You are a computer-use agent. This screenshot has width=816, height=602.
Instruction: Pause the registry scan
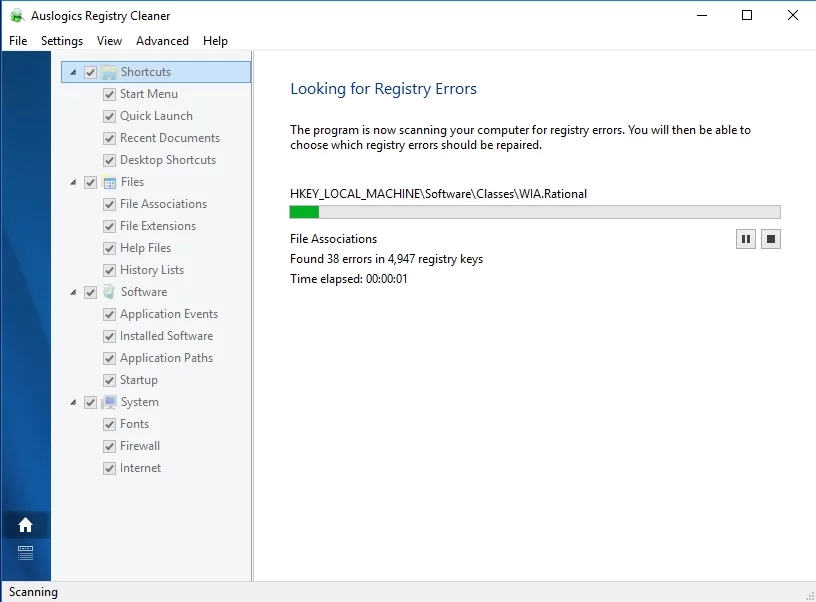[746, 239]
